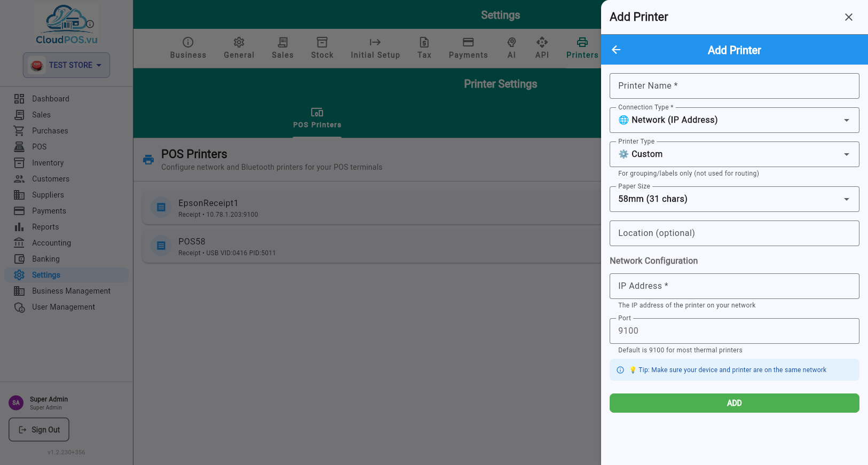Click the Customers people icon
Viewport: 868px width, 465px height.
tap(19, 179)
